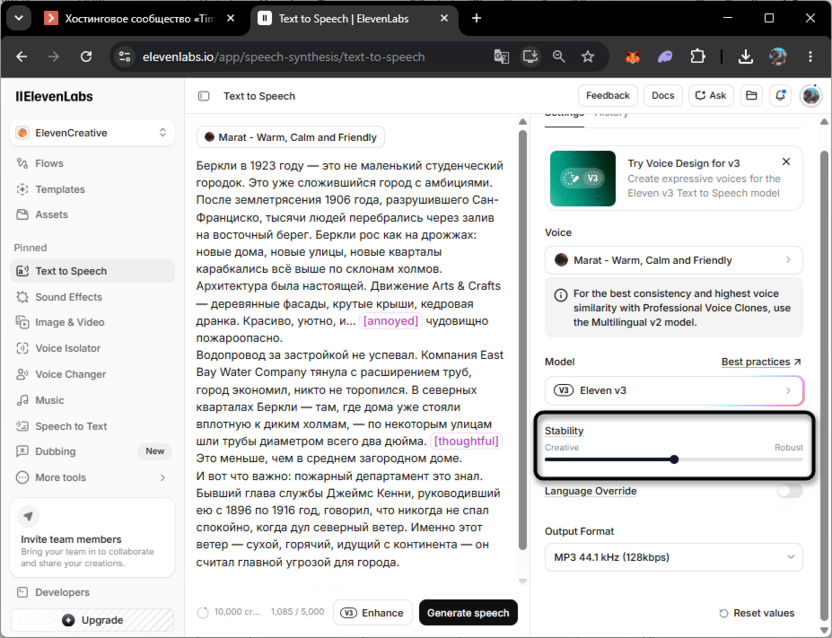Image resolution: width=832 pixels, height=638 pixels.
Task: Open the MetaMask fox extension
Action: pos(632,56)
